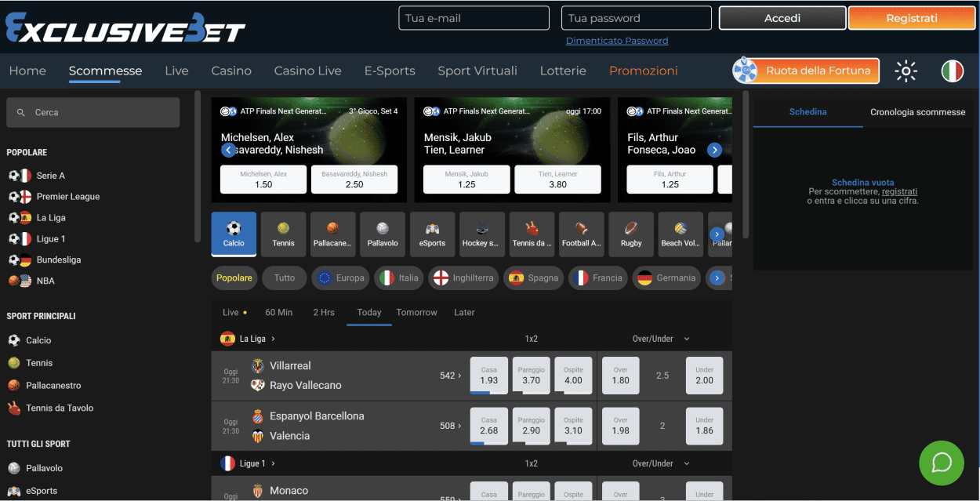Open Ligue 1 in sidebar popular list
Screen dimensions: 980x501
tap(51, 239)
